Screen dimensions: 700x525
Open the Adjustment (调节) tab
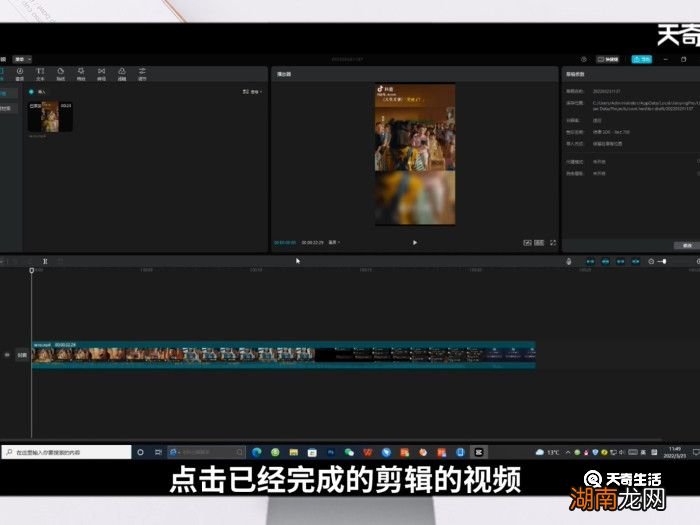tap(142, 74)
